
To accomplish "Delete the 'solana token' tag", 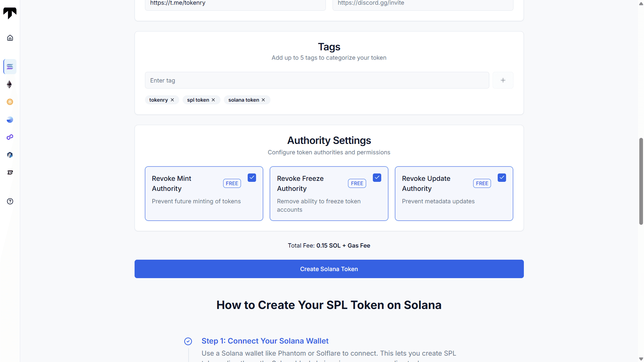I will click(x=263, y=100).
